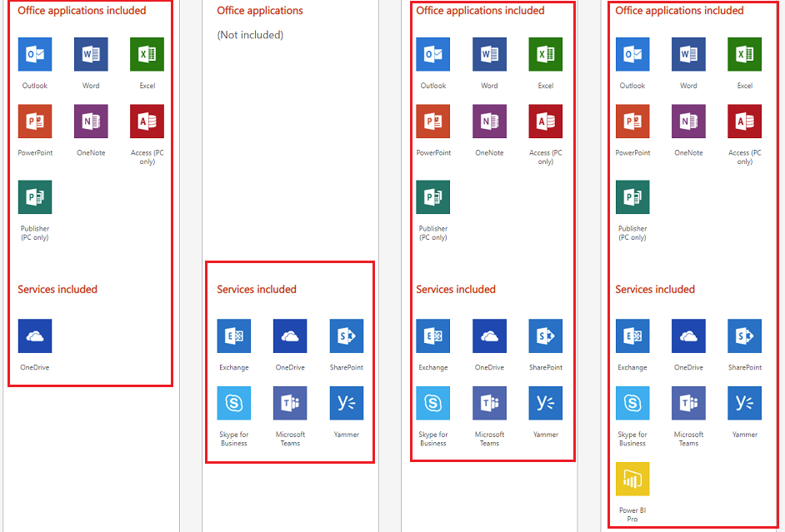Viewport: 785px width, 532px height.
Task: Select the Word icon in the fourth column
Action: [688, 54]
